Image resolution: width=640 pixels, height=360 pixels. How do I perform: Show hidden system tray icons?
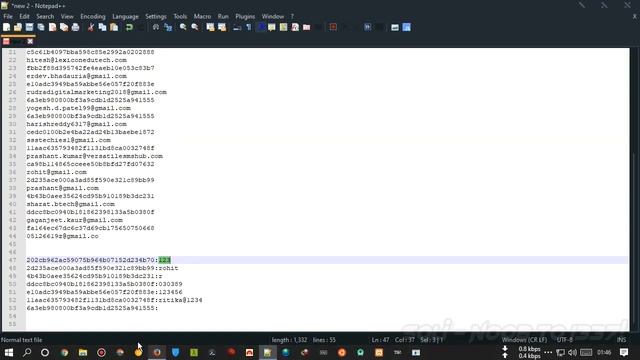548,352
